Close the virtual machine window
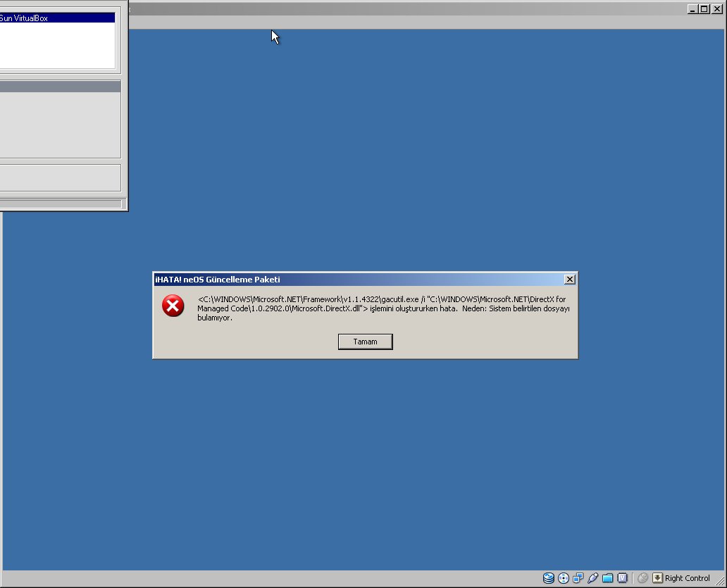 coord(717,9)
